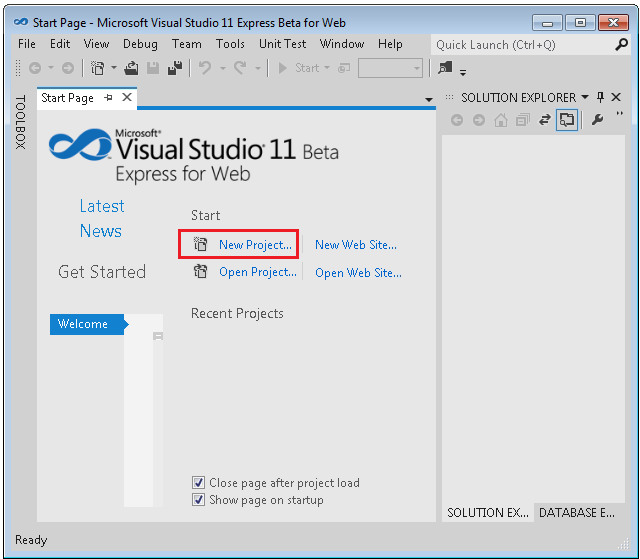This screenshot has width=640, height=559.
Task: Open the toolbar options overflow arrow
Action: tap(463, 73)
